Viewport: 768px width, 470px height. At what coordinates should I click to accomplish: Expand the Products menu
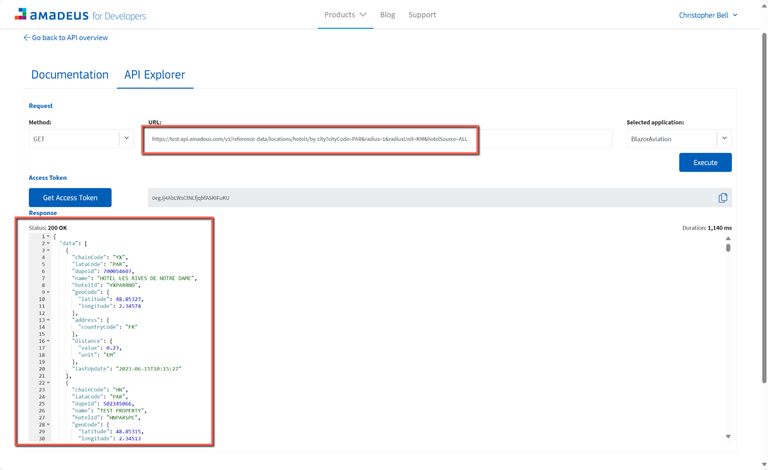pyautogui.click(x=345, y=15)
